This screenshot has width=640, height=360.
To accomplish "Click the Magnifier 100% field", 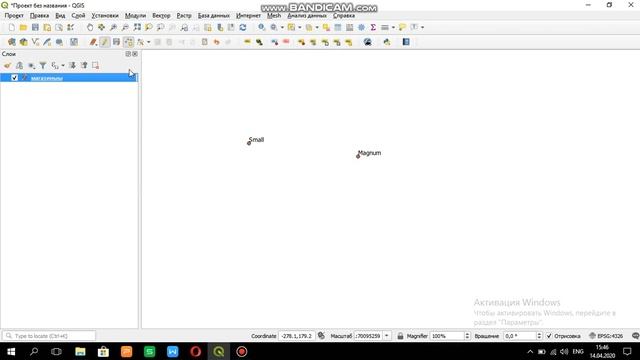I will 447,336.
